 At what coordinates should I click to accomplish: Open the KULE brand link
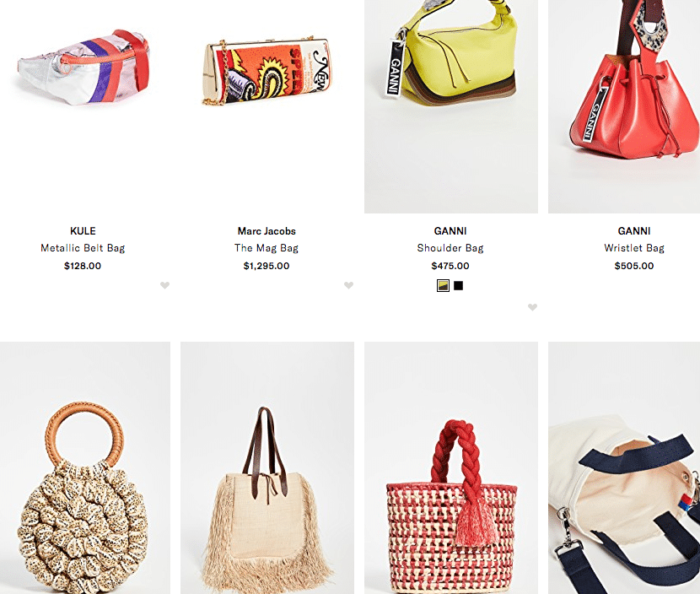[x=83, y=231]
